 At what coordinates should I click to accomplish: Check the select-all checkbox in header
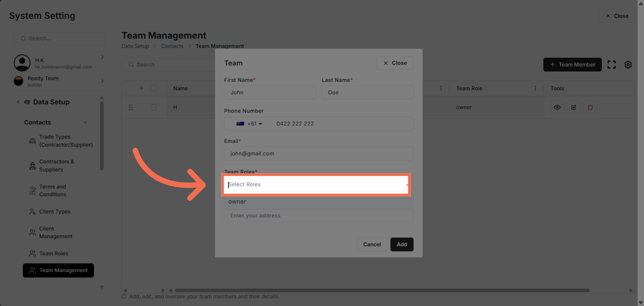click(153, 88)
